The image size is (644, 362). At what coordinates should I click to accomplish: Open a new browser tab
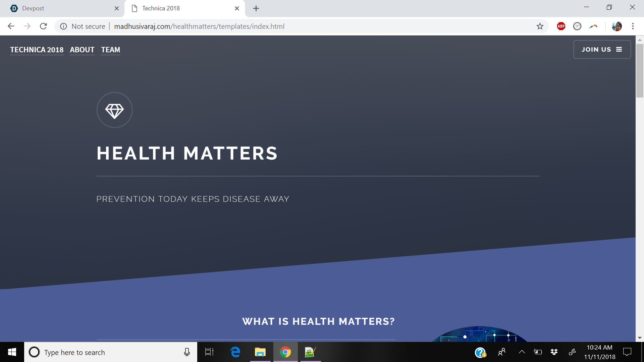(x=256, y=8)
